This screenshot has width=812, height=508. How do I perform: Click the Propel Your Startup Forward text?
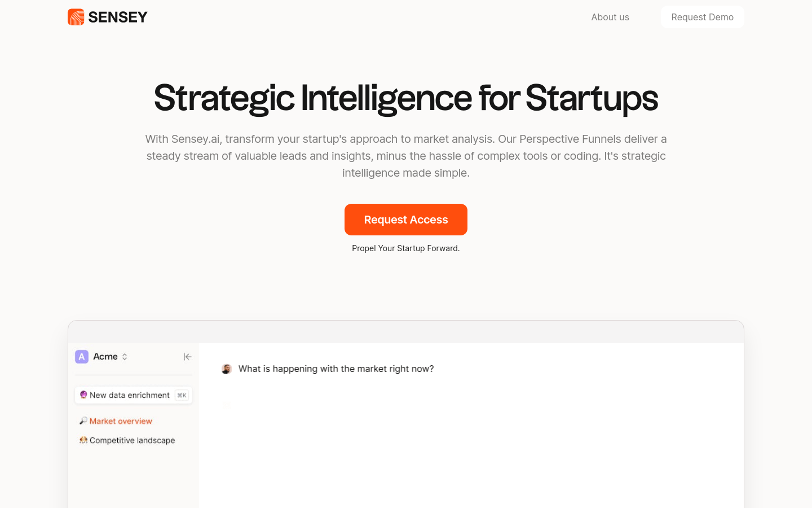(x=406, y=248)
